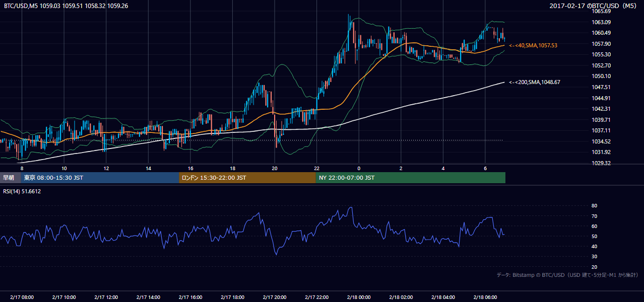
Task: Click the RSI axis level 30
Action: click(x=594, y=257)
